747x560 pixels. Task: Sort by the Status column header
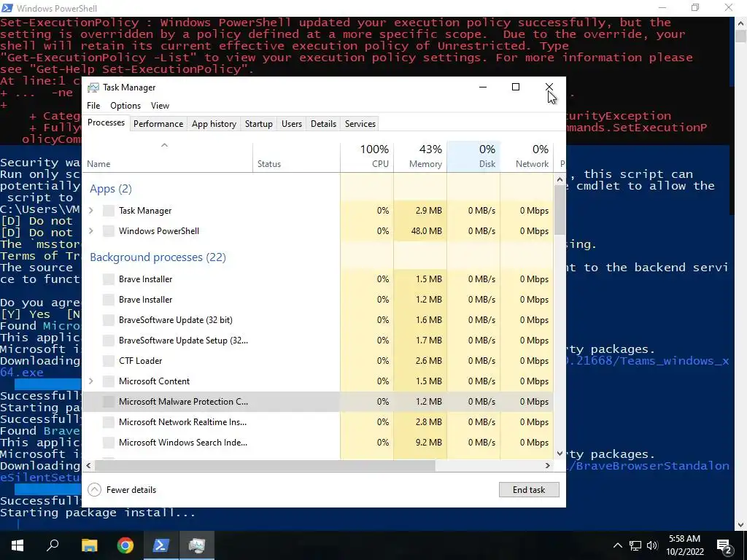pyautogui.click(x=296, y=157)
